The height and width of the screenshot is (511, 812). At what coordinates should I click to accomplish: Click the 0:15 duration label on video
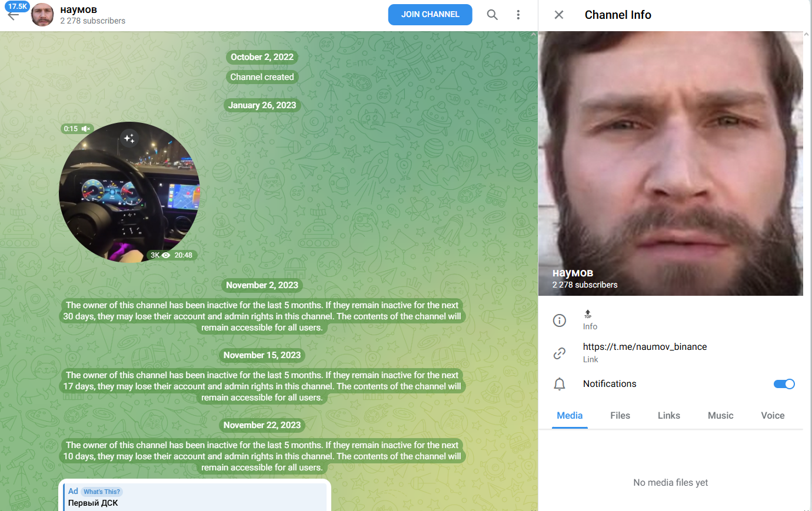coord(71,128)
